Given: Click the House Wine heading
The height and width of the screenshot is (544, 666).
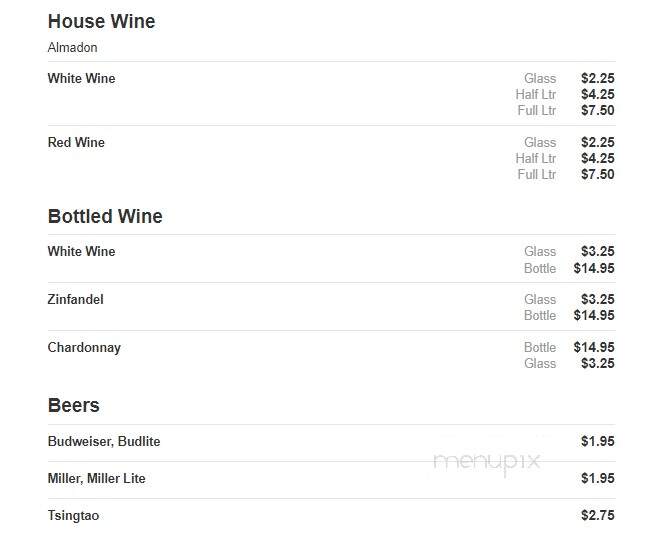Looking at the screenshot, I should point(102,21).
